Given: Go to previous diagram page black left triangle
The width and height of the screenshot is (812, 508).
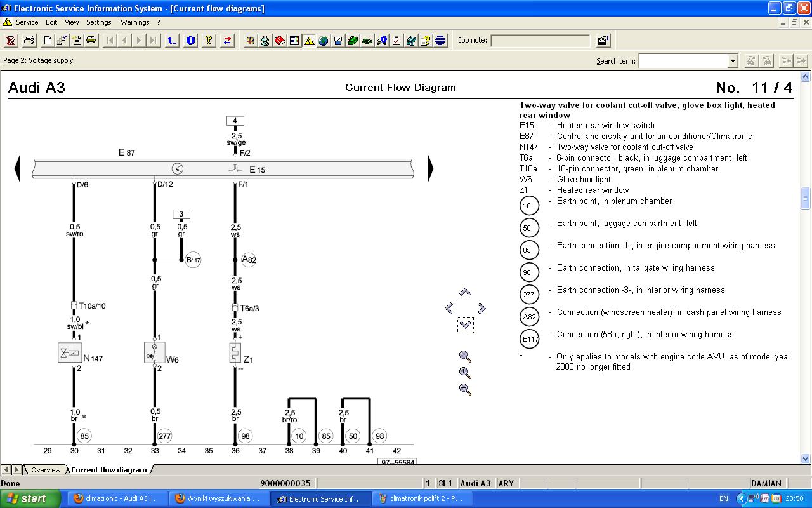Looking at the screenshot, I should 17,168.
